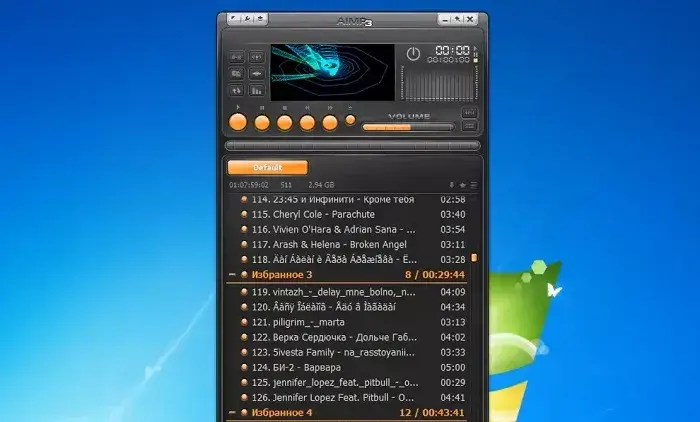Click the power scheduler icon beside timer

click(413, 53)
